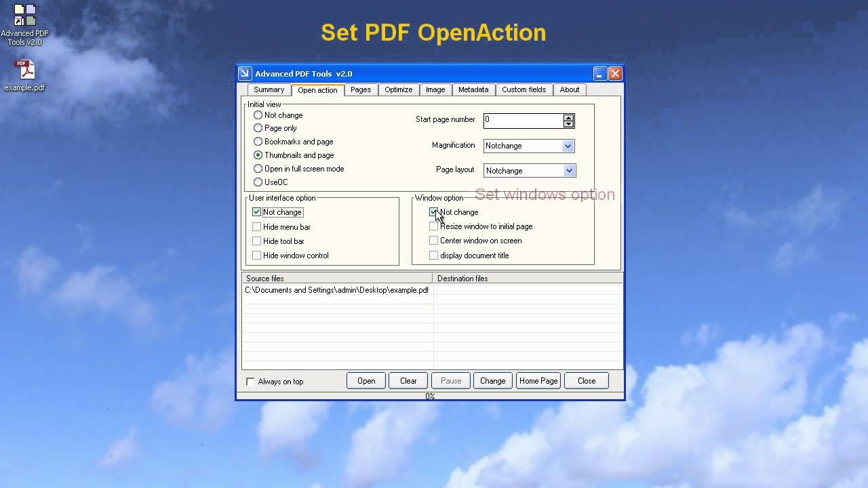Enable 'Hide tool bar' checkbox
The height and width of the screenshot is (488, 868).
click(x=257, y=241)
